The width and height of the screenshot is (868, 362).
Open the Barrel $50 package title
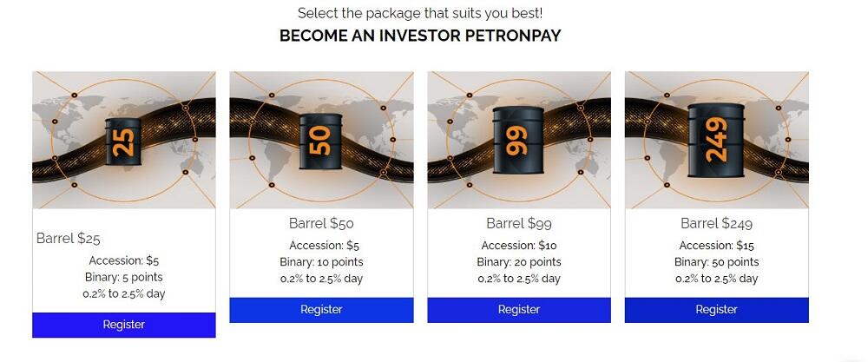(x=321, y=224)
